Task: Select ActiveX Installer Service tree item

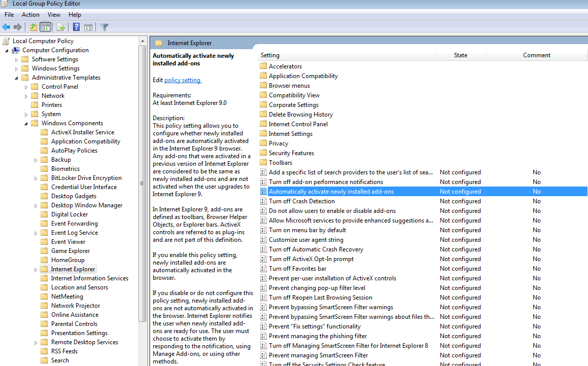Action: [x=83, y=132]
